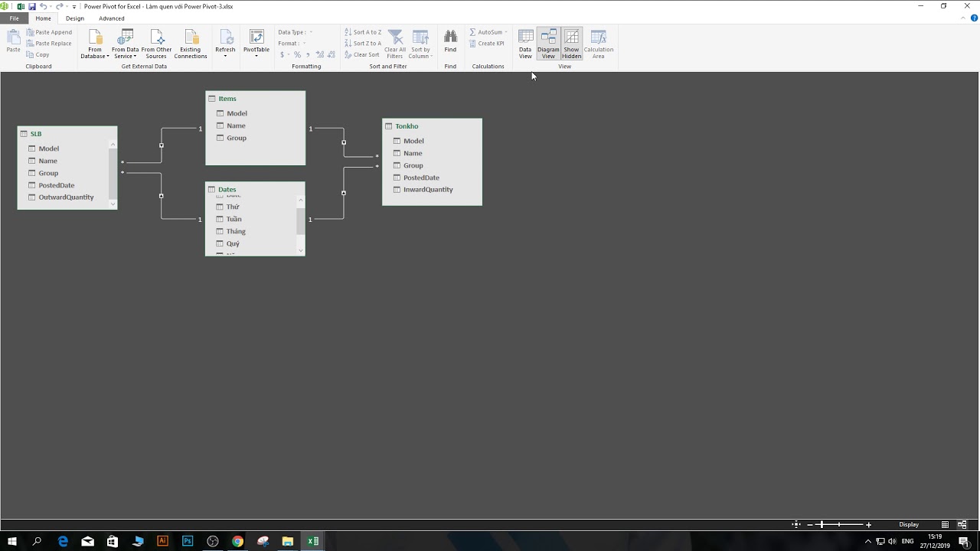Image resolution: width=980 pixels, height=551 pixels.
Task: Switch to diagram view in status bar
Action: coord(962,524)
